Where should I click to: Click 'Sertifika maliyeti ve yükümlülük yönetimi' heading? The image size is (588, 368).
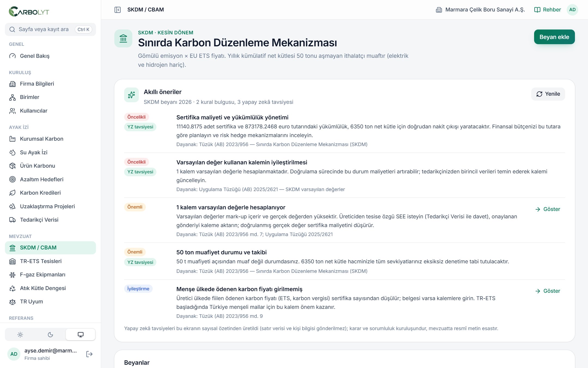pyautogui.click(x=232, y=117)
